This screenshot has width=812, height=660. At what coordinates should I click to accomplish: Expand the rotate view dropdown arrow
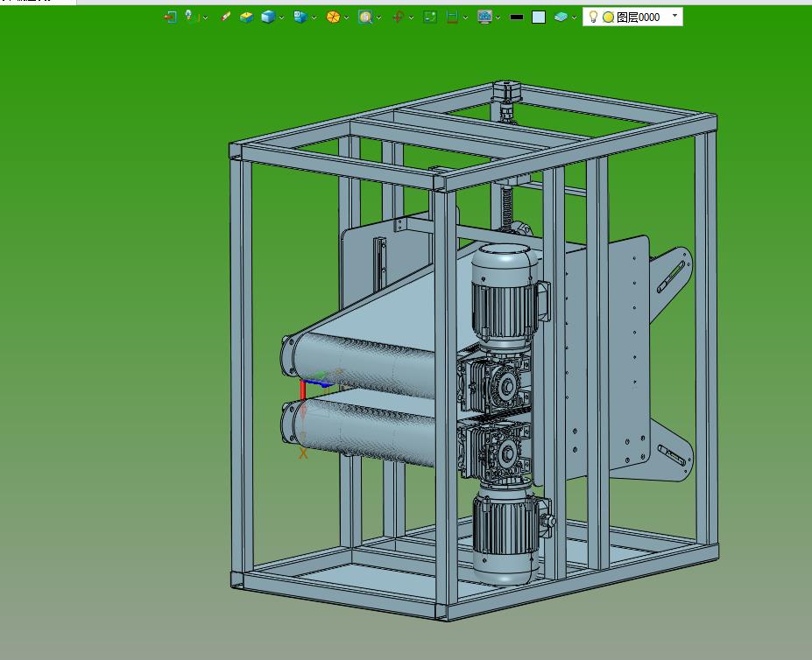point(411,18)
